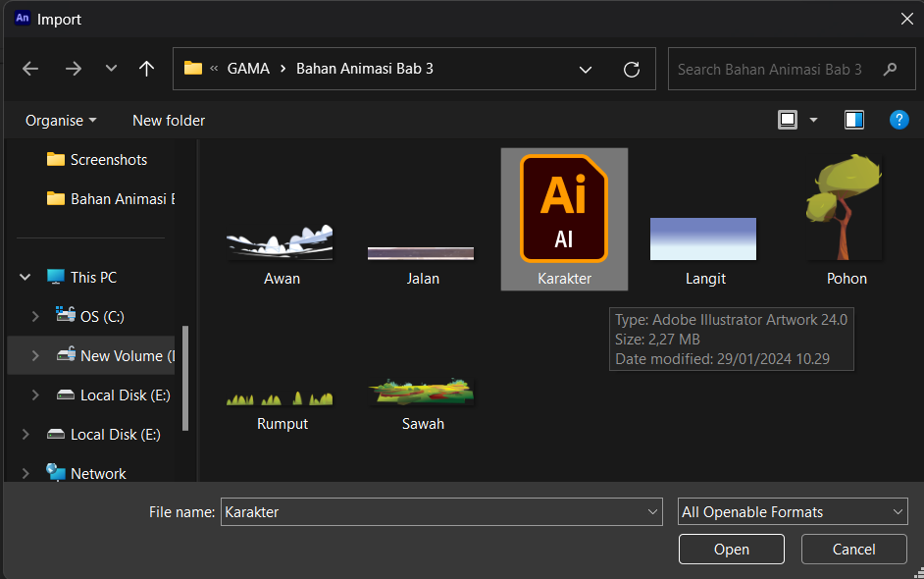Screen dimensions: 924x579
Task: Open the recent locations dropdown arrow
Action: click(111, 69)
